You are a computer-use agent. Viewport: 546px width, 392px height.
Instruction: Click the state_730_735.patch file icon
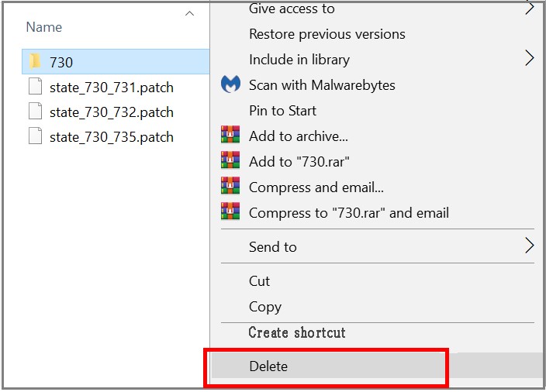click(35, 136)
